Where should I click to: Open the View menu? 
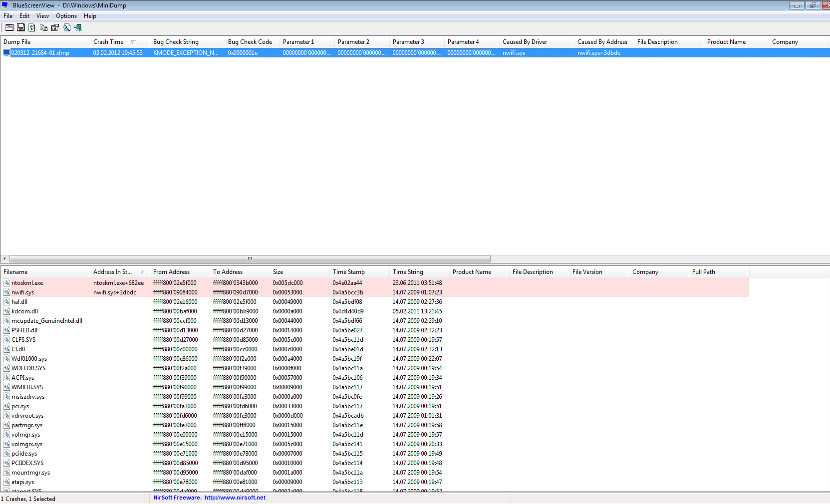[x=42, y=16]
